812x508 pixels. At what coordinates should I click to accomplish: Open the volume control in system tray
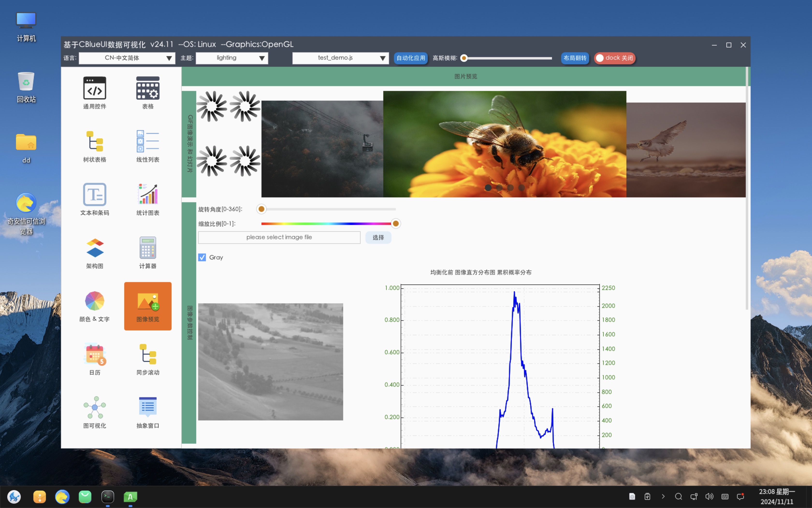click(709, 496)
